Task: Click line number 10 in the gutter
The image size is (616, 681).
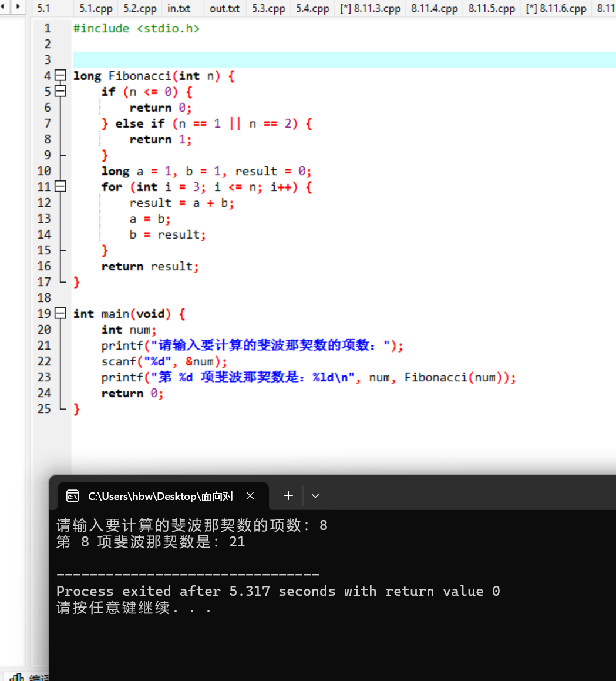Action: (x=44, y=170)
